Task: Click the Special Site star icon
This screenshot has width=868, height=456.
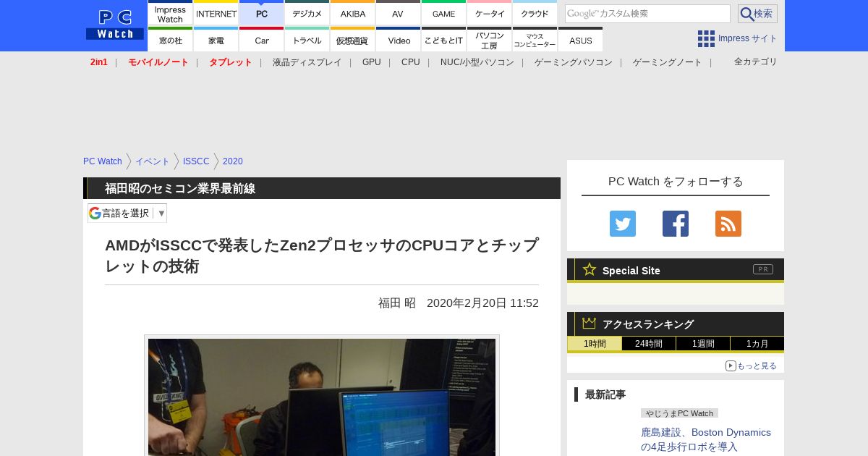Action: pos(590,269)
